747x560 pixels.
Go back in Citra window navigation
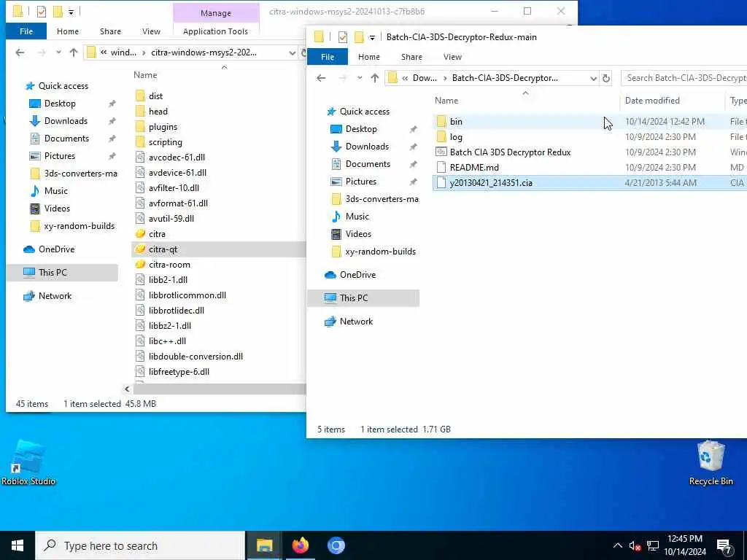tap(20, 52)
